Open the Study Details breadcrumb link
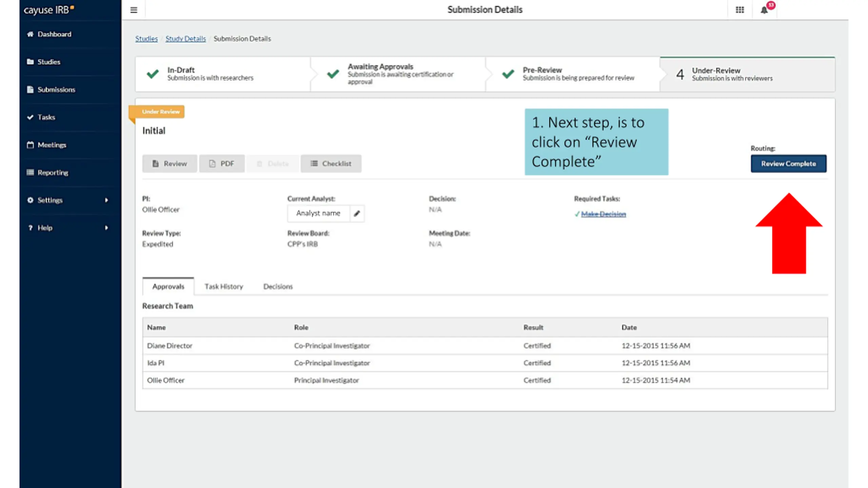 pos(185,39)
